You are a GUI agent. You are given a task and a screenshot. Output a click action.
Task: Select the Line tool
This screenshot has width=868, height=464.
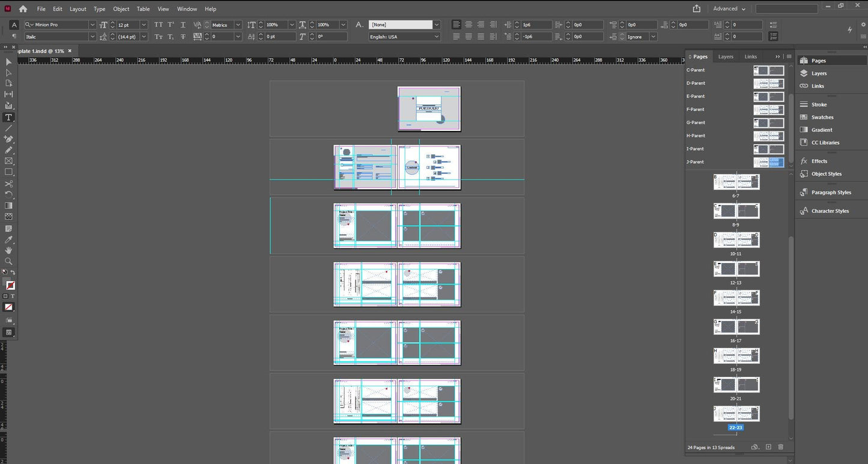coord(8,128)
